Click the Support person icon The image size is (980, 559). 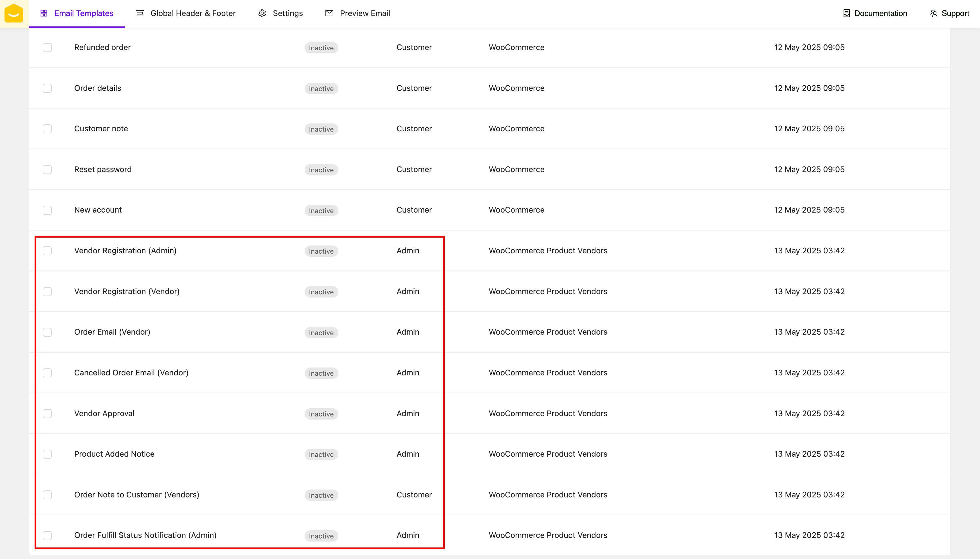pos(934,13)
